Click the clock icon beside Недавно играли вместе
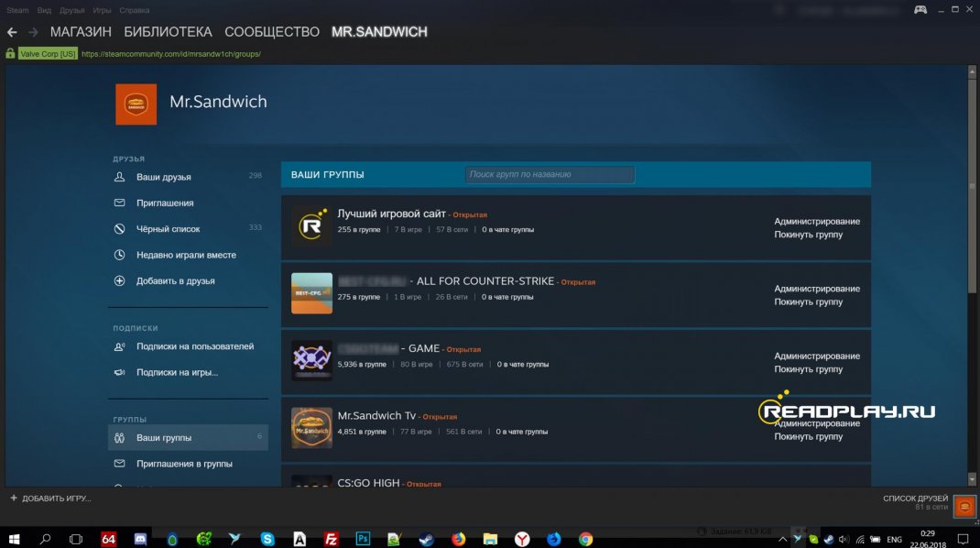 click(x=119, y=255)
